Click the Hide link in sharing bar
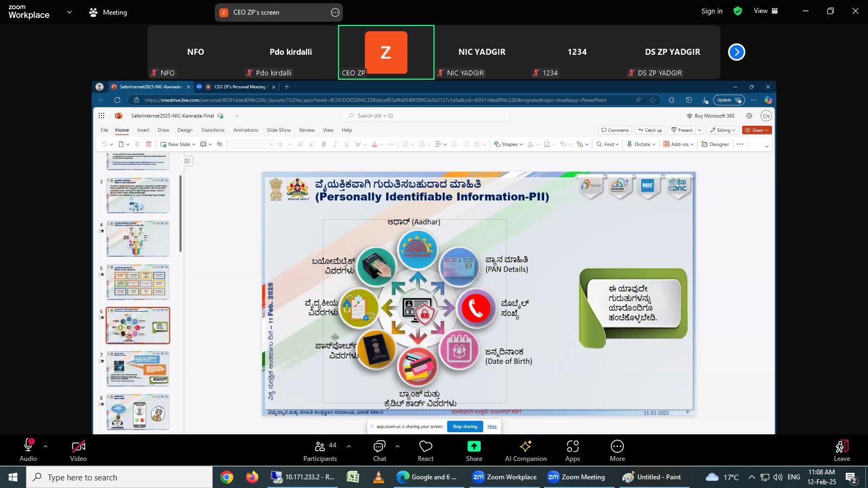The width and height of the screenshot is (868, 488). pyautogui.click(x=492, y=427)
